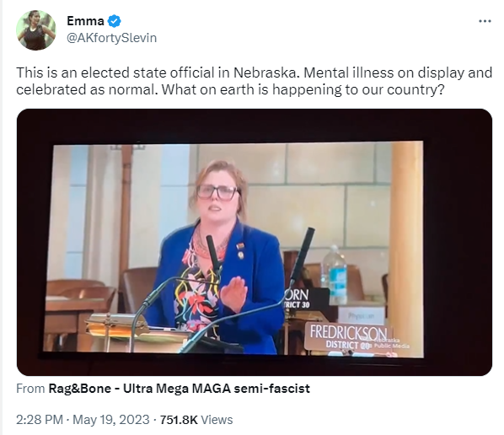Click the DISTRICT 30 desk sign in video
Screen dimensions: 504x435
pos(298,299)
